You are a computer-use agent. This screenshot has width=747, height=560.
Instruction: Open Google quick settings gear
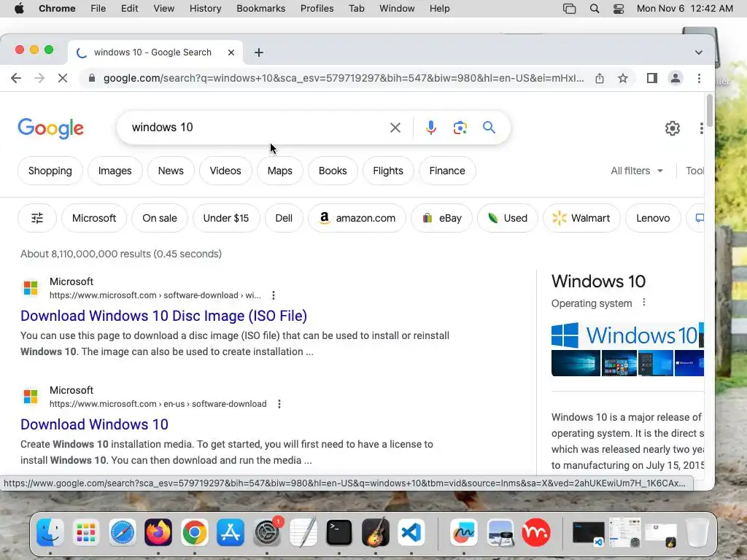coord(672,128)
